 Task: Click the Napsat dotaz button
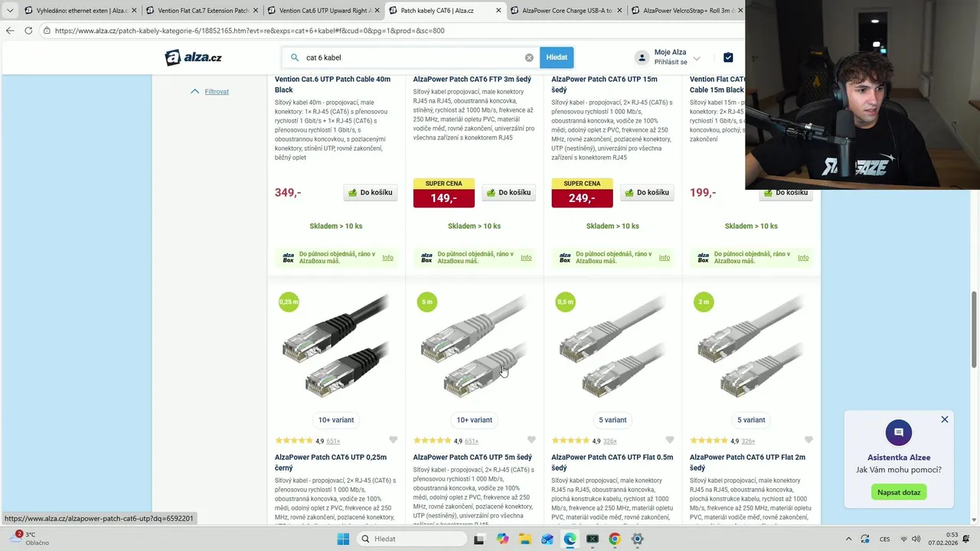click(x=899, y=492)
